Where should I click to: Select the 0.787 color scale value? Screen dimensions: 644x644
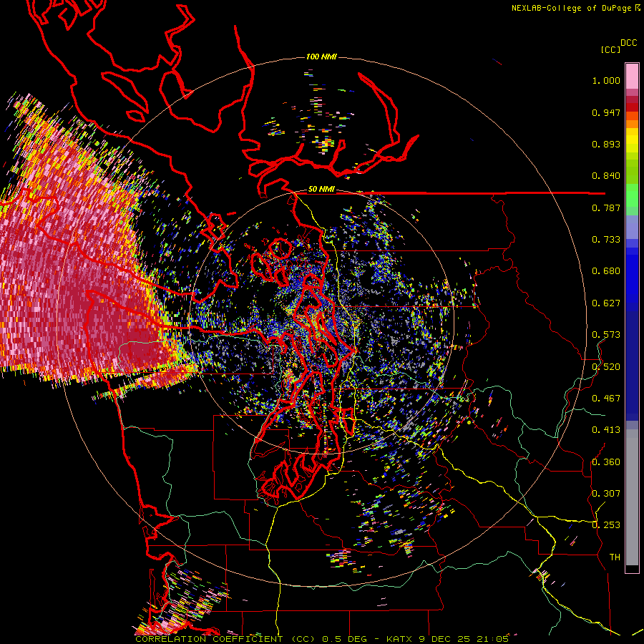(x=606, y=208)
